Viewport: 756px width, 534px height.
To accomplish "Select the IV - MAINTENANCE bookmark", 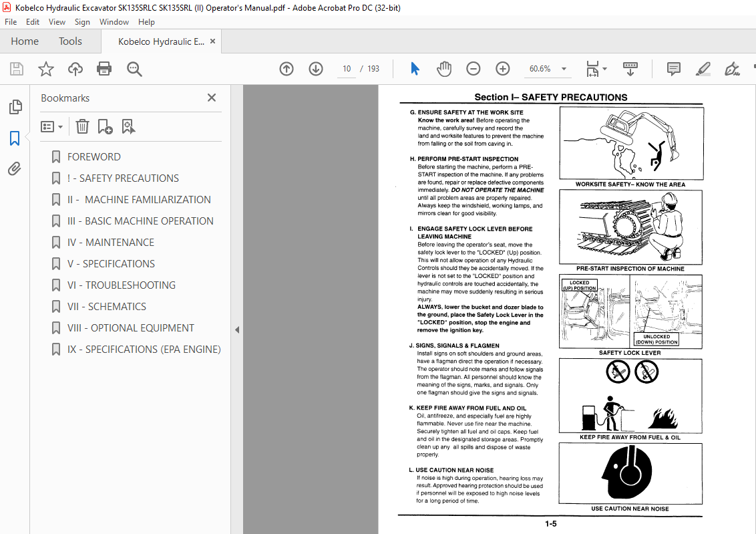I will [111, 242].
